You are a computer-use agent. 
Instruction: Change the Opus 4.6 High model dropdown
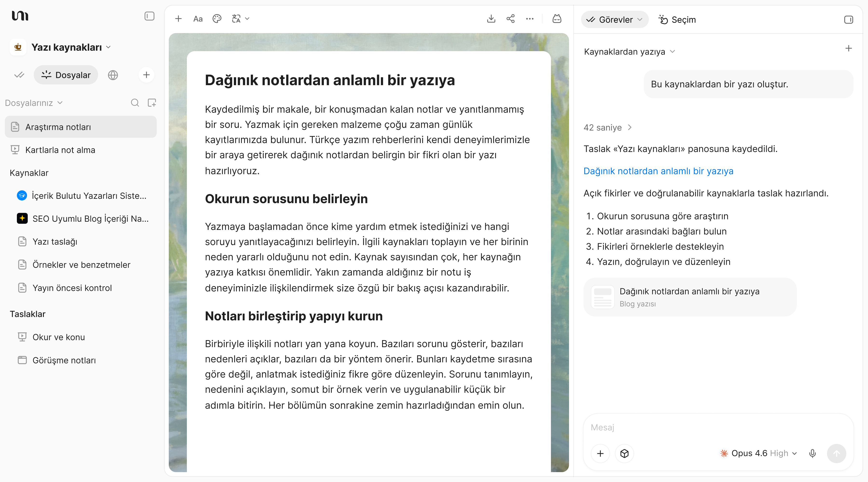point(758,453)
